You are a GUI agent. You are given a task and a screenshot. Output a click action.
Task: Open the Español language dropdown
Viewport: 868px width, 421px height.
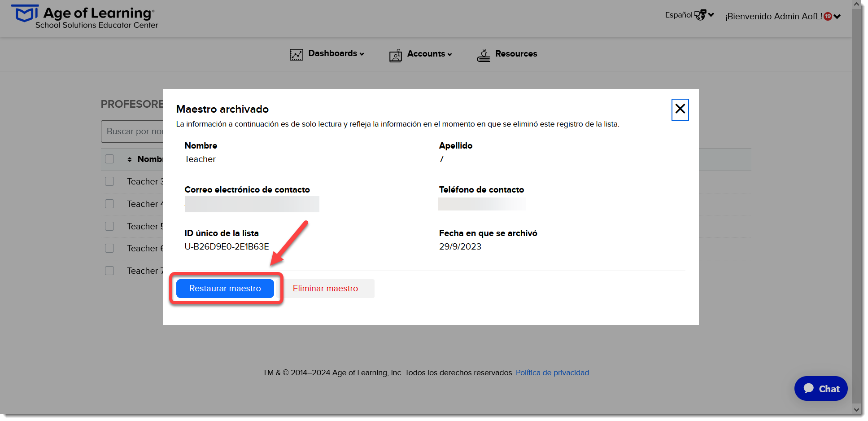tap(689, 15)
